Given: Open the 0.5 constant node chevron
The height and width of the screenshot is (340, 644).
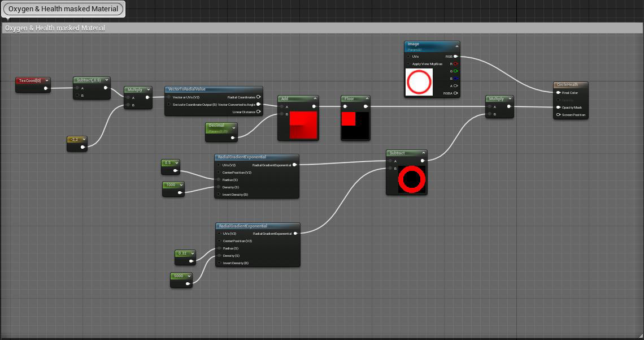Looking at the screenshot, I should pos(177,163).
